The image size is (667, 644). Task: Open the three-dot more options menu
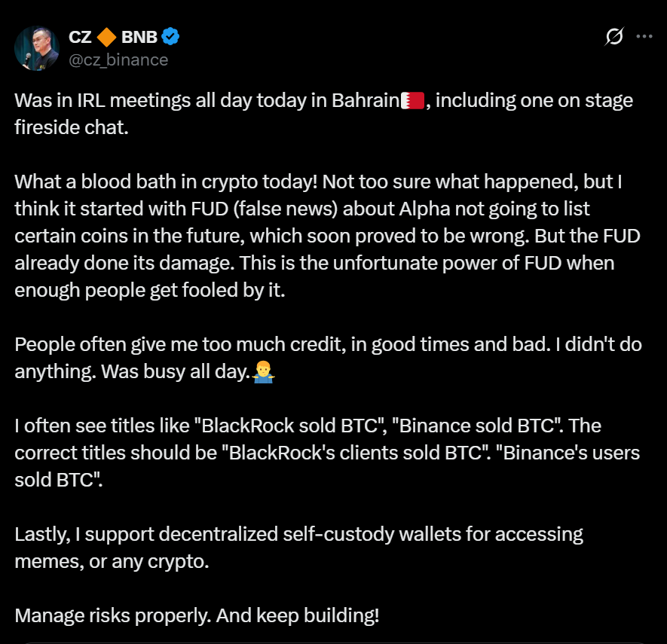coord(644,36)
